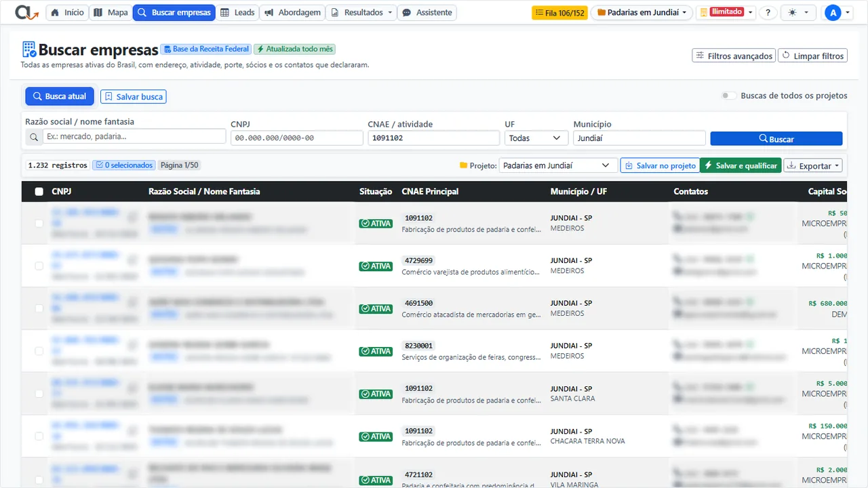
Task: Click the magnifier icon beside the Razão social field
Action: click(x=34, y=137)
